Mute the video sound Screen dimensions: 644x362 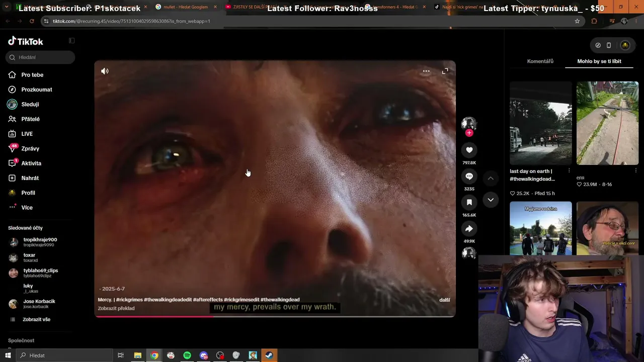pos(105,71)
